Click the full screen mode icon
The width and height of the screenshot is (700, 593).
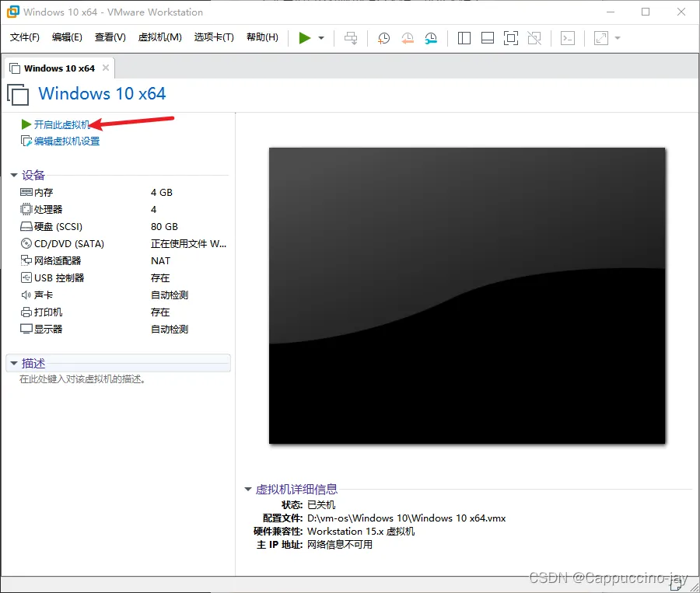(511, 38)
